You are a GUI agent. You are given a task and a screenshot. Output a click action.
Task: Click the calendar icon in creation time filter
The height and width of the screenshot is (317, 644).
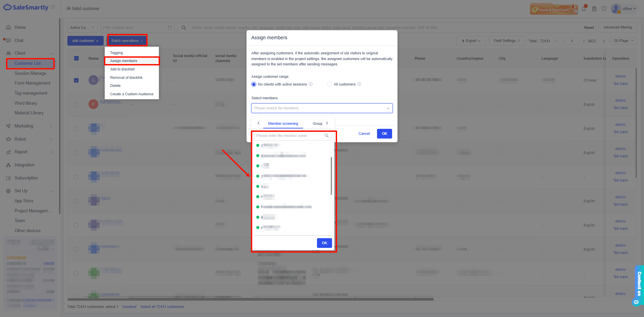[x=169, y=28]
